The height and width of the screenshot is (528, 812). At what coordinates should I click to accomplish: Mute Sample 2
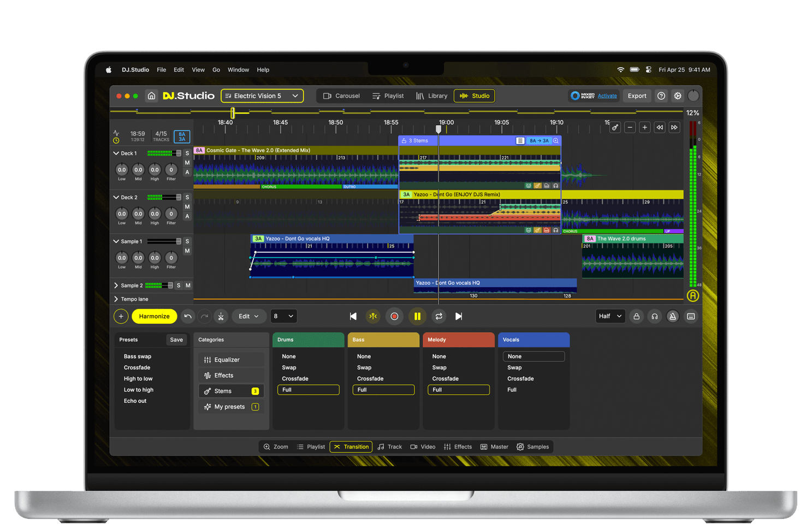(x=188, y=286)
